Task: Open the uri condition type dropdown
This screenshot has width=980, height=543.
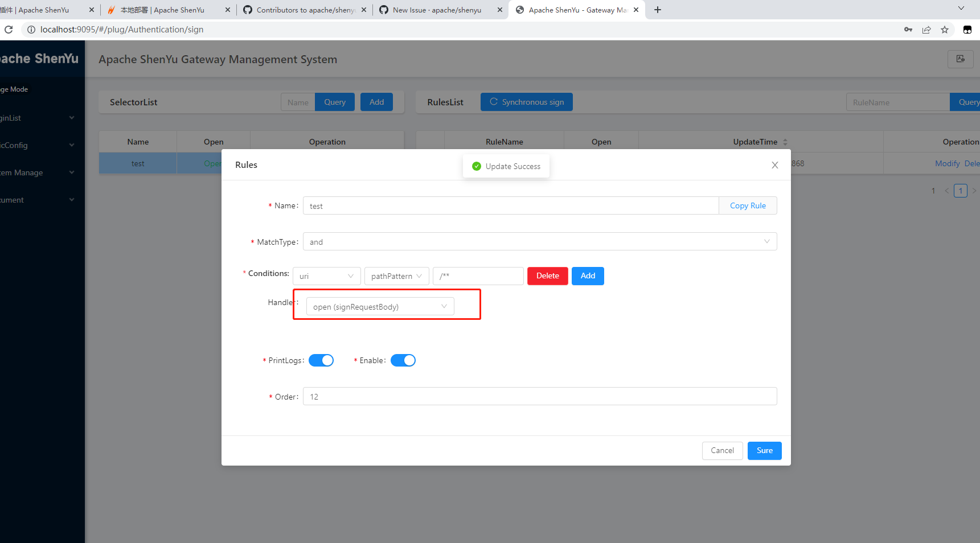Action: pyautogui.click(x=327, y=276)
